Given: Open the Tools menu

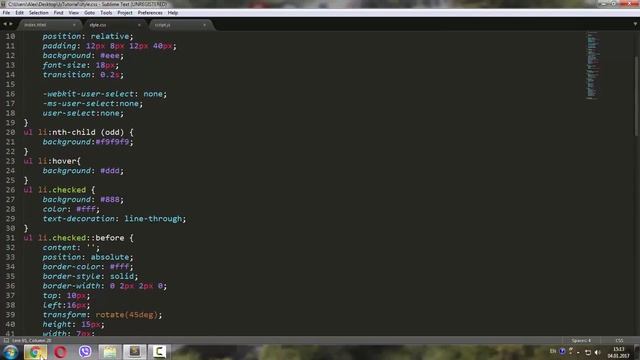Looking at the screenshot, I should tap(106, 13).
